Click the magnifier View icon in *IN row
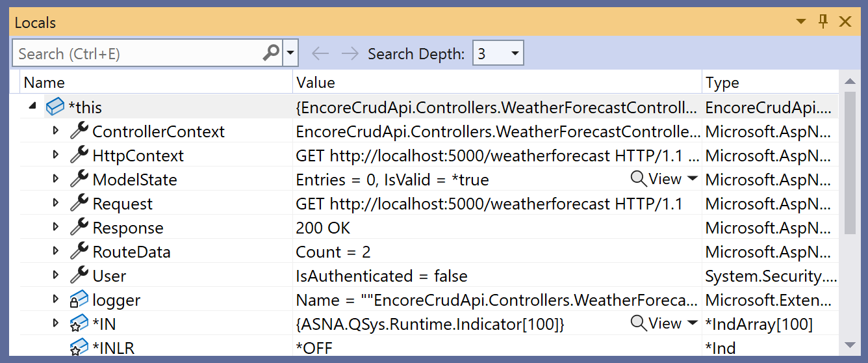The width and height of the screenshot is (868, 363). 639,323
